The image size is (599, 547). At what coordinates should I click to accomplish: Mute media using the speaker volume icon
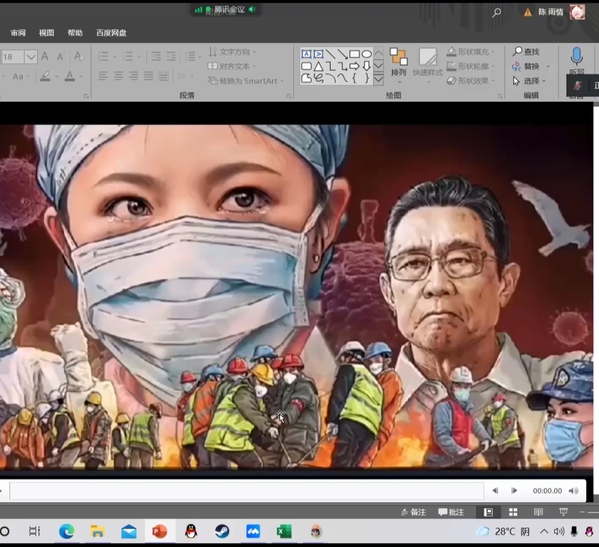[573, 490]
